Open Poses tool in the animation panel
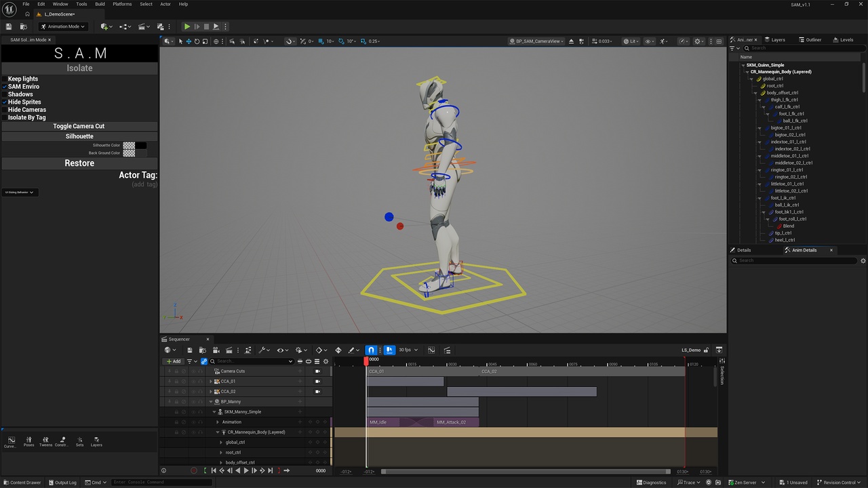This screenshot has width=868, height=488. pos(28,441)
